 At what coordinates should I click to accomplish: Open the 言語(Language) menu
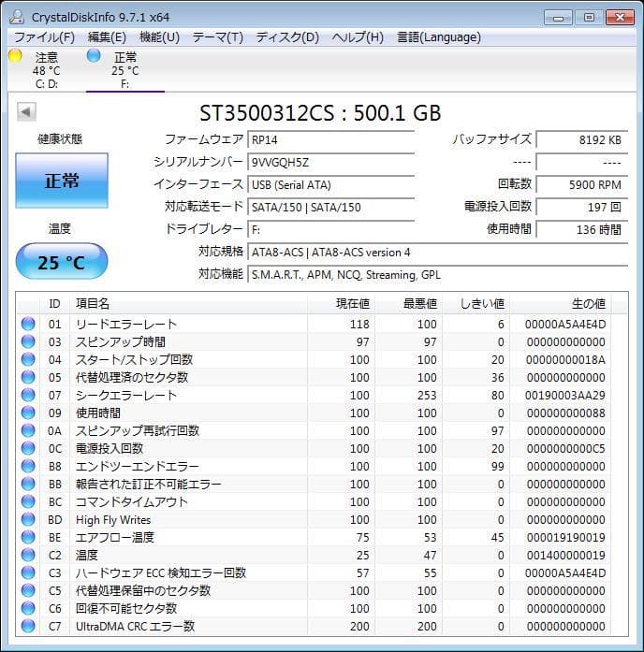point(439,37)
